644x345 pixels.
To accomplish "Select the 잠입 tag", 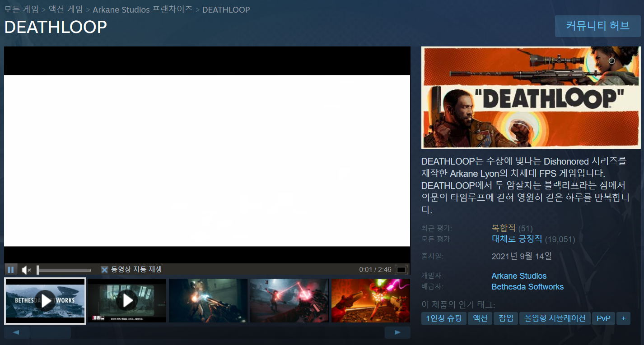I will [506, 318].
